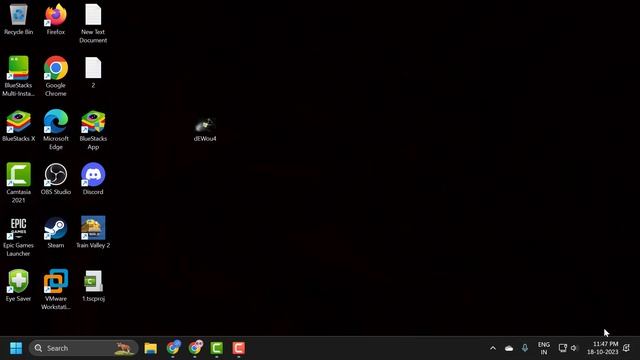Select the Recycle Bin desktop icon
640x360 pixels.
(x=18, y=19)
